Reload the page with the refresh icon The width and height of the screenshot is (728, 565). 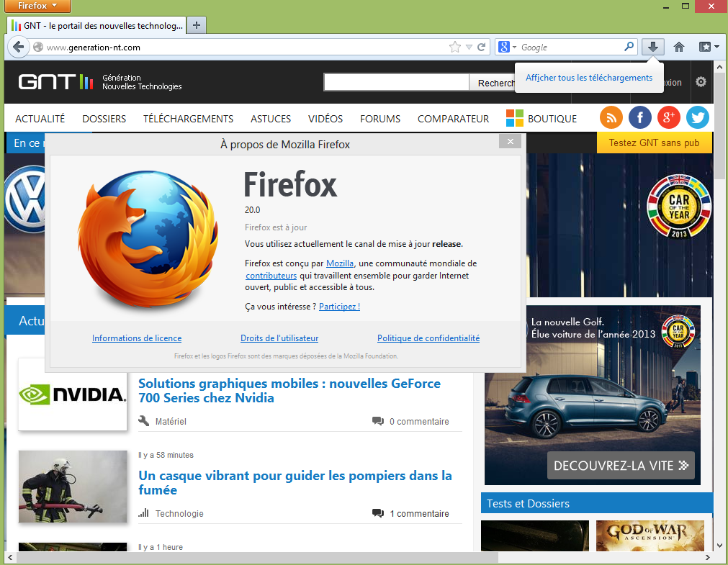pyautogui.click(x=482, y=48)
